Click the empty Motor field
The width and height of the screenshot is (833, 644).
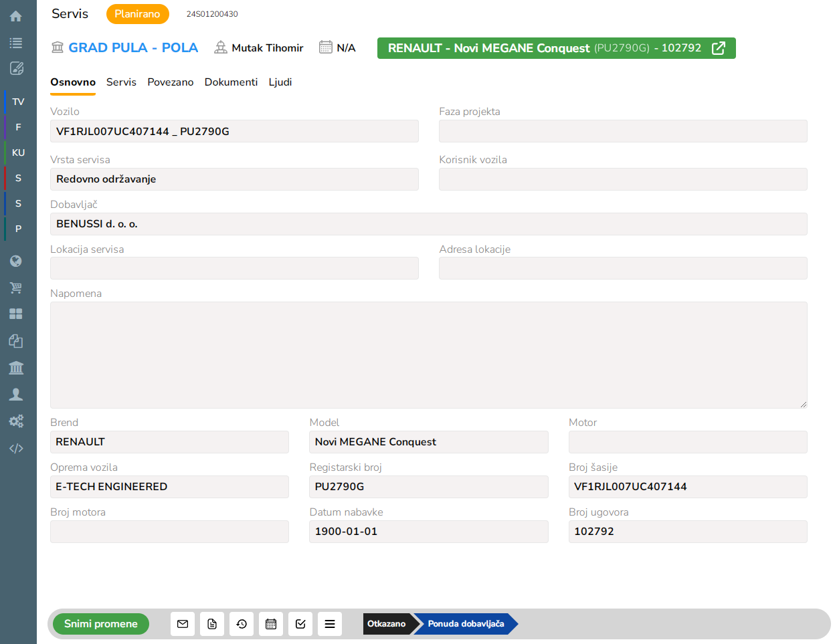688,442
